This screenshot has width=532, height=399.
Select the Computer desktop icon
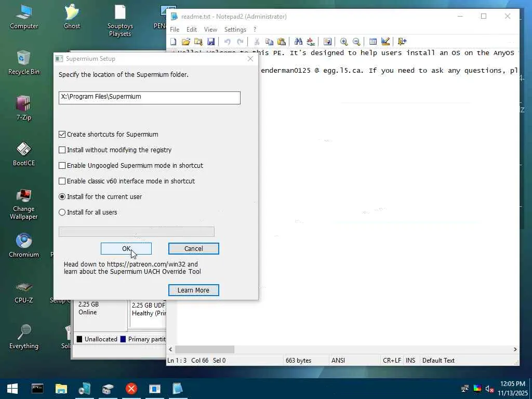tap(23, 16)
